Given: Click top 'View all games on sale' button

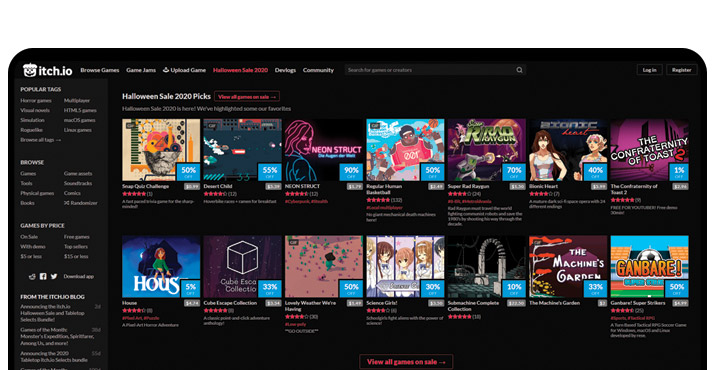Looking at the screenshot, I should point(247,97).
